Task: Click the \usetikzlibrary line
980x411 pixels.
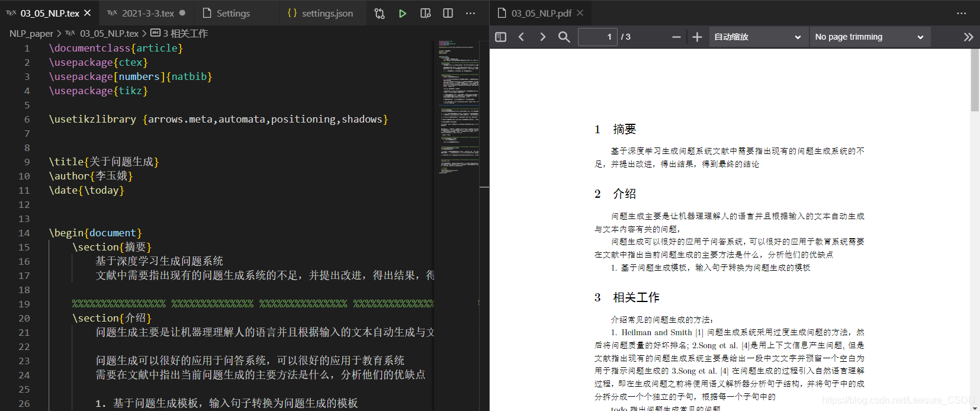Action: pos(218,119)
